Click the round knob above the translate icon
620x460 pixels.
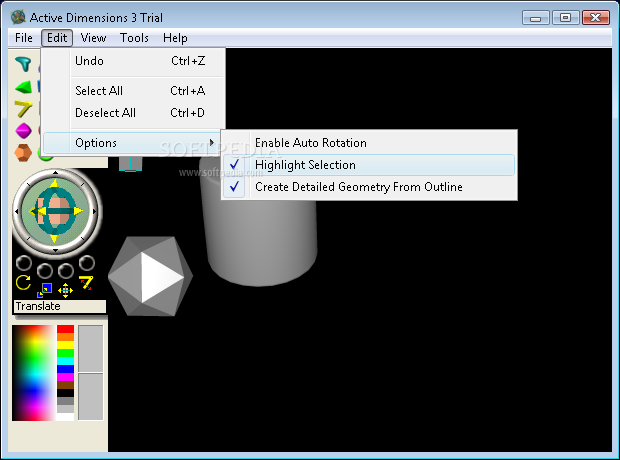point(66,271)
